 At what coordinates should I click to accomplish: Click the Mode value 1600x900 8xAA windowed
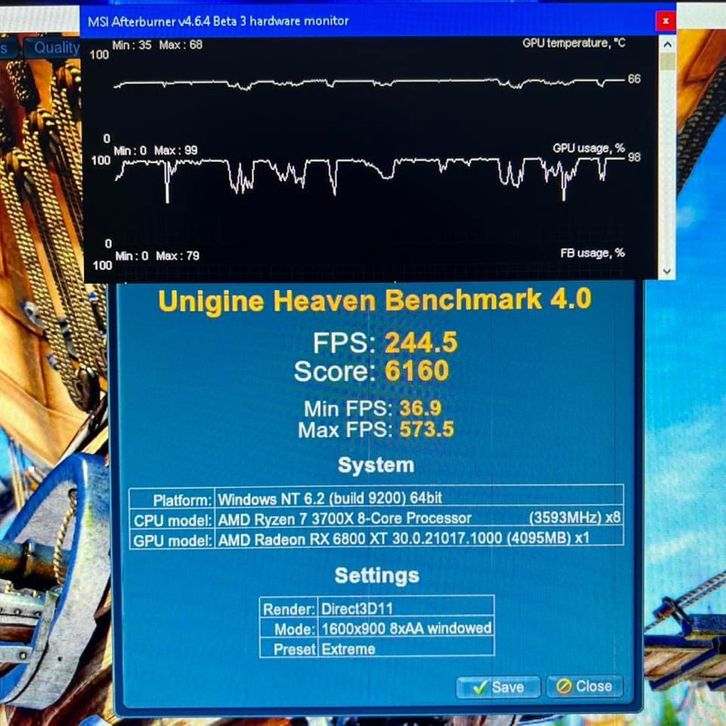[404, 628]
